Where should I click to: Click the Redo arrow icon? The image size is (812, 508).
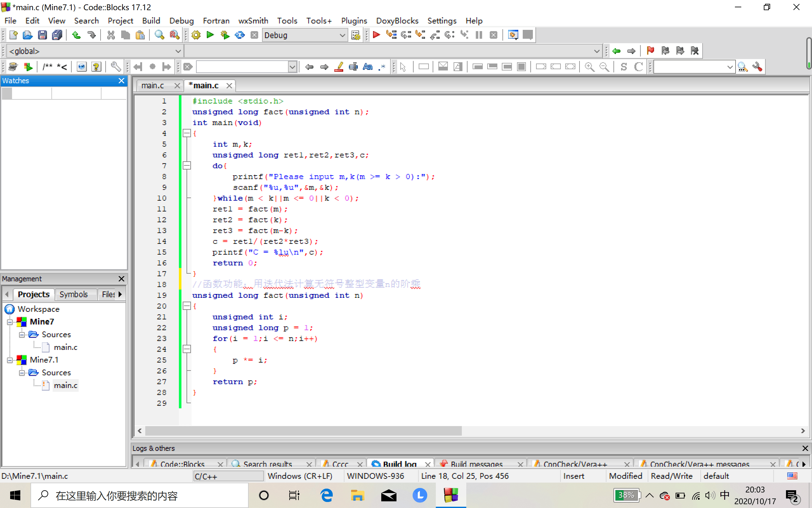click(91, 35)
